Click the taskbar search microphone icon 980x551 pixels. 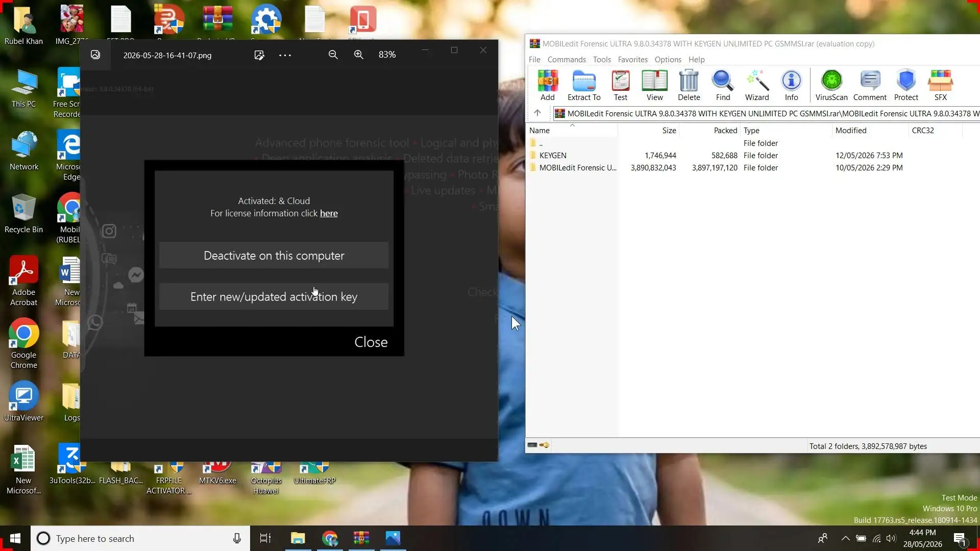click(x=237, y=538)
